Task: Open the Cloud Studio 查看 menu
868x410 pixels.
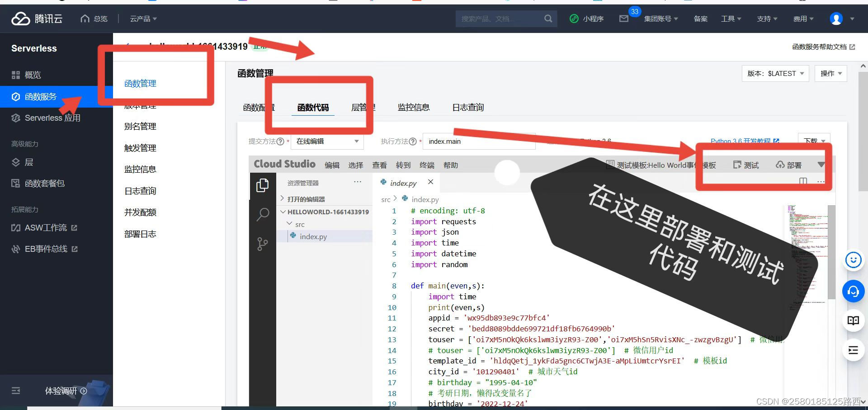Action: 379,165
